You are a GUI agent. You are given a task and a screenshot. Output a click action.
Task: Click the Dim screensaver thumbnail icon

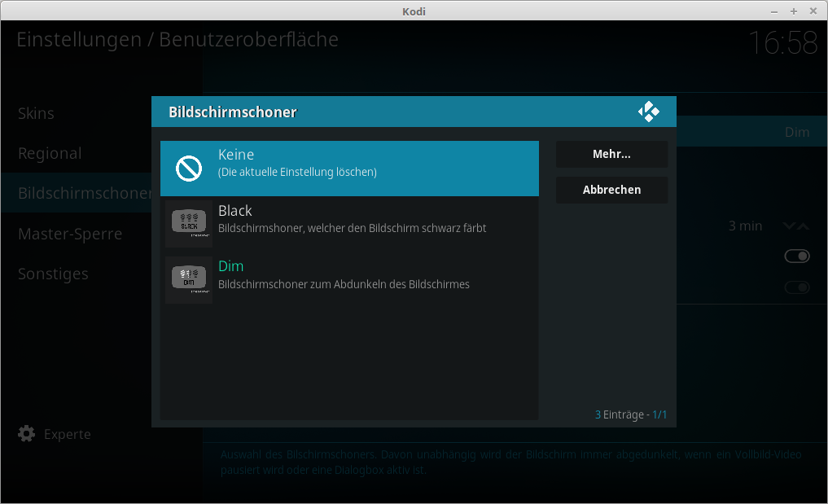coord(189,280)
